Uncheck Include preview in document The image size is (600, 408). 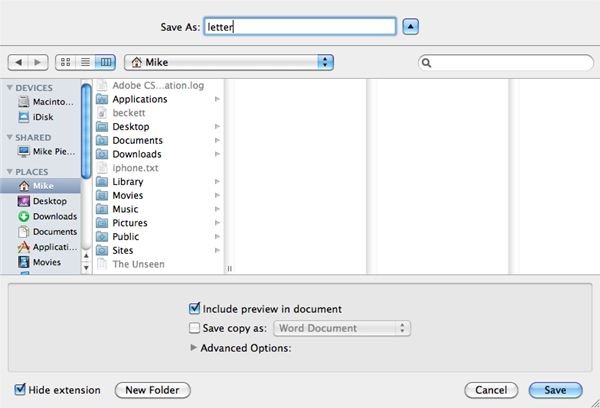pyautogui.click(x=194, y=308)
